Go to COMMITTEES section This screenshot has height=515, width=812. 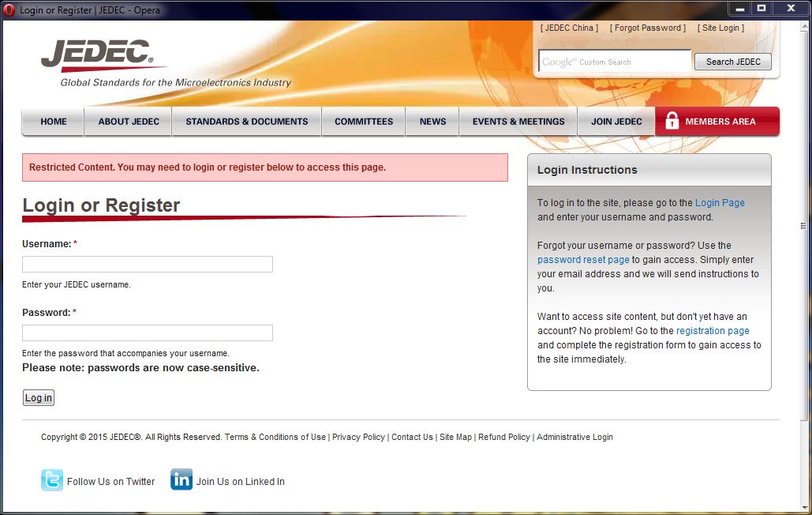(364, 122)
